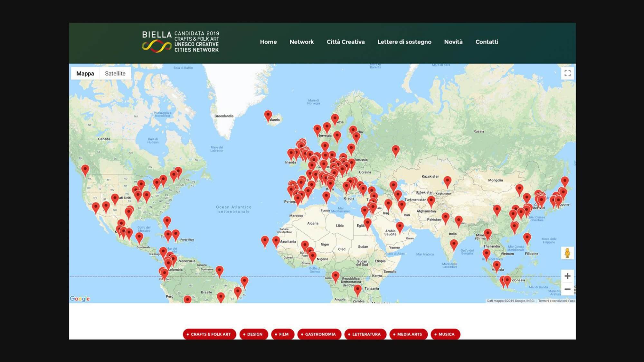Click the Dati mappa ©2019 Google attribution

(x=511, y=301)
